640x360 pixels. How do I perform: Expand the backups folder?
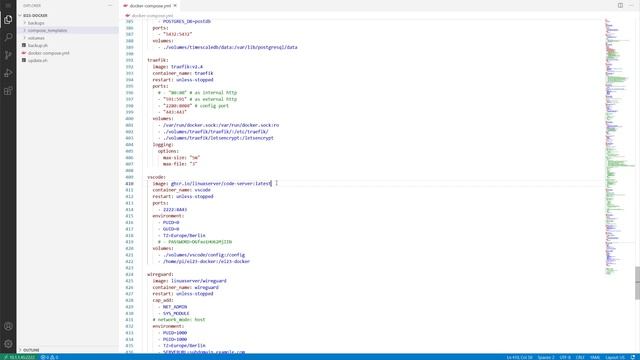coord(36,23)
